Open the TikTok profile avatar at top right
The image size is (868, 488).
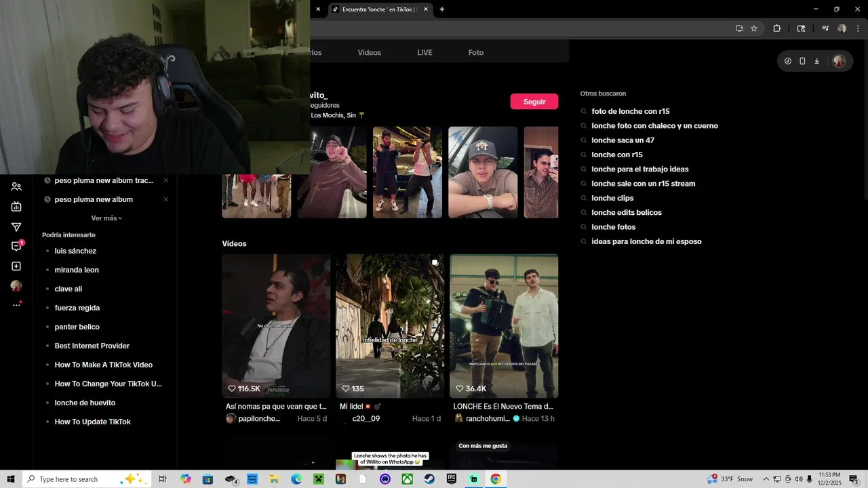(839, 61)
